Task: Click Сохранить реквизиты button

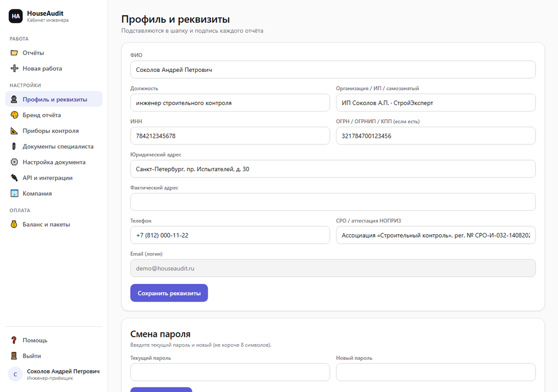Action: tap(169, 293)
